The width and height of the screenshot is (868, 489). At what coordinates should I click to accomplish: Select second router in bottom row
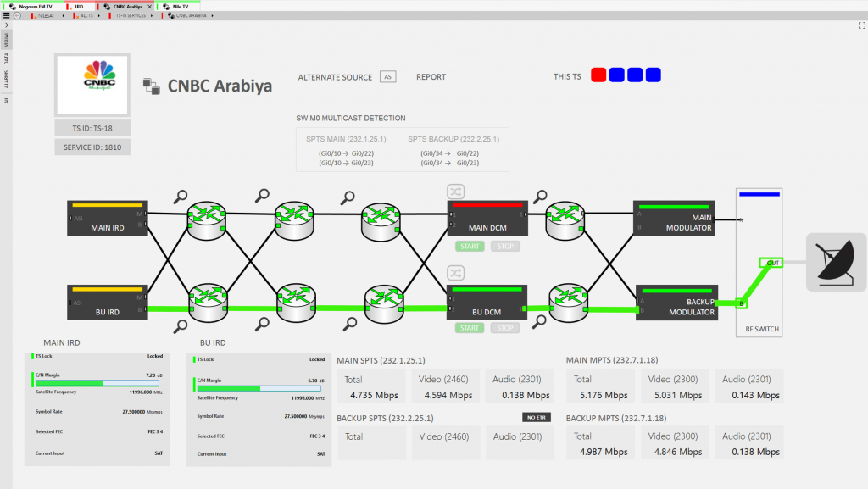point(296,303)
